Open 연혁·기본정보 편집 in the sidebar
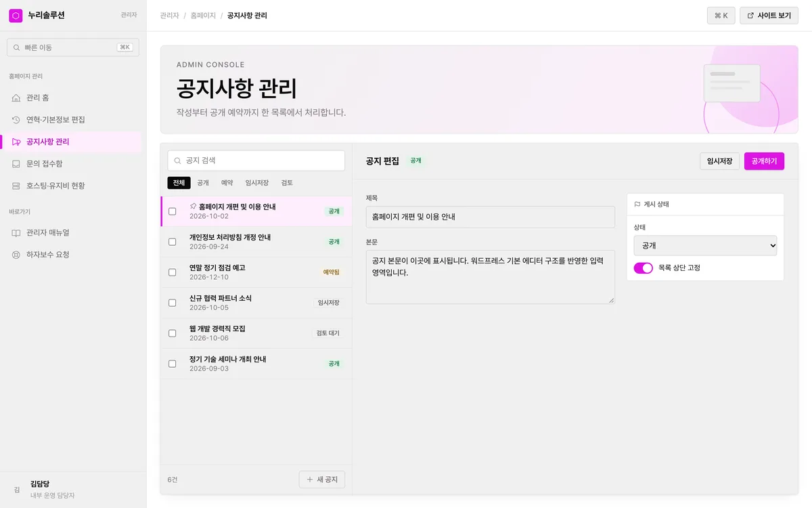 point(73,120)
